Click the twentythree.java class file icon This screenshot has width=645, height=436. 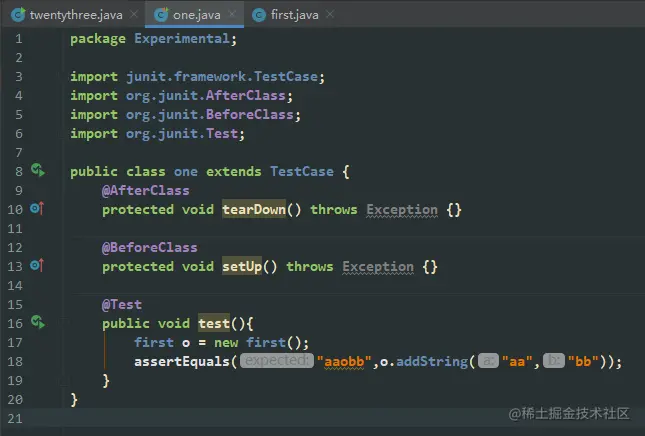pyautogui.click(x=18, y=15)
